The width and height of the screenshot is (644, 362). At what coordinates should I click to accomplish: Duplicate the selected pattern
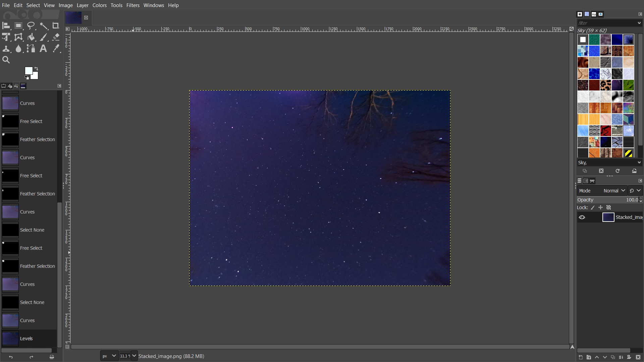pos(585,171)
